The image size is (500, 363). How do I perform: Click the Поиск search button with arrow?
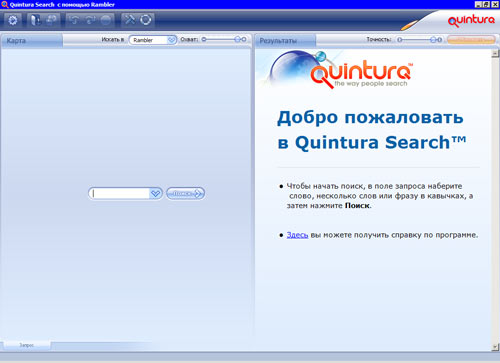186,194
